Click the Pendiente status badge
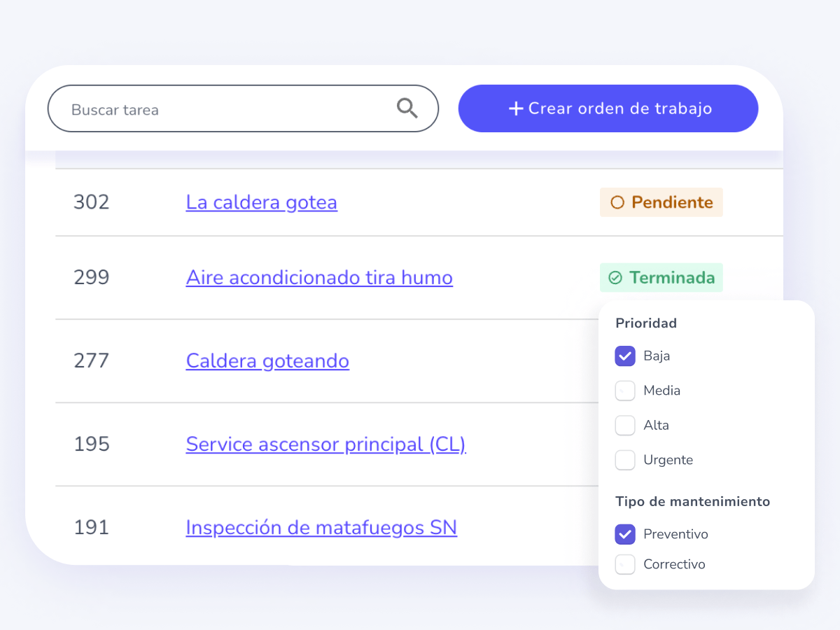Image resolution: width=840 pixels, height=630 pixels. [661, 202]
